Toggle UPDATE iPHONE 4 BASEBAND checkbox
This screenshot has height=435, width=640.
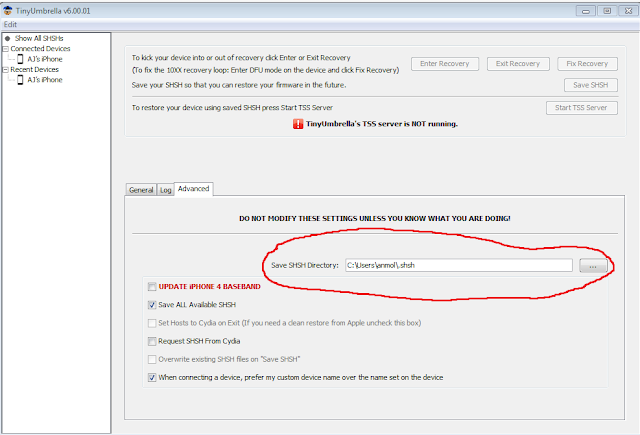(x=152, y=287)
